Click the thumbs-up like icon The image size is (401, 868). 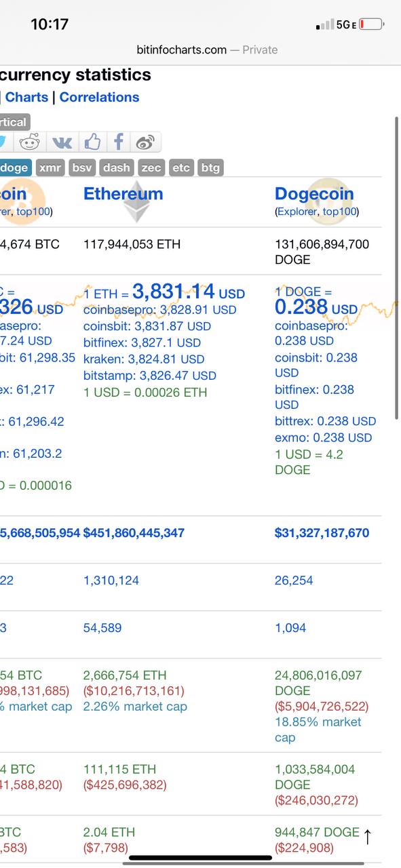(x=92, y=142)
